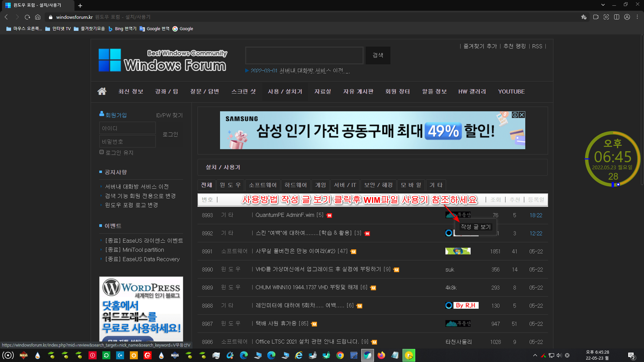The height and width of the screenshot is (362, 644).
Task: Click the Windows Forum logo
Action: click(x=163, y=60)
